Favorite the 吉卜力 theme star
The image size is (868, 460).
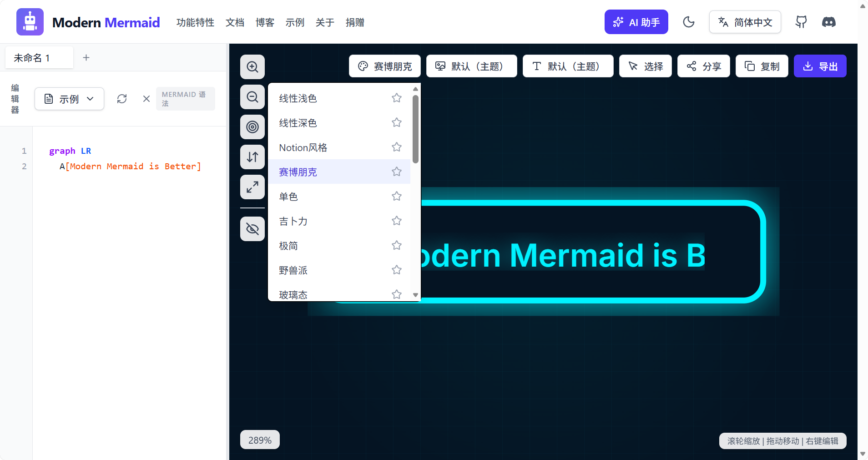point(397,221)
